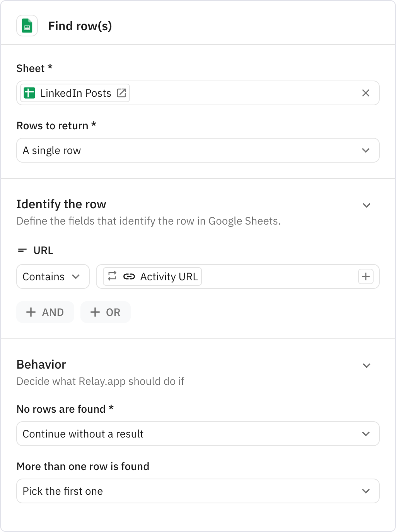Select the Activity URL variable chip

[152, 276]
